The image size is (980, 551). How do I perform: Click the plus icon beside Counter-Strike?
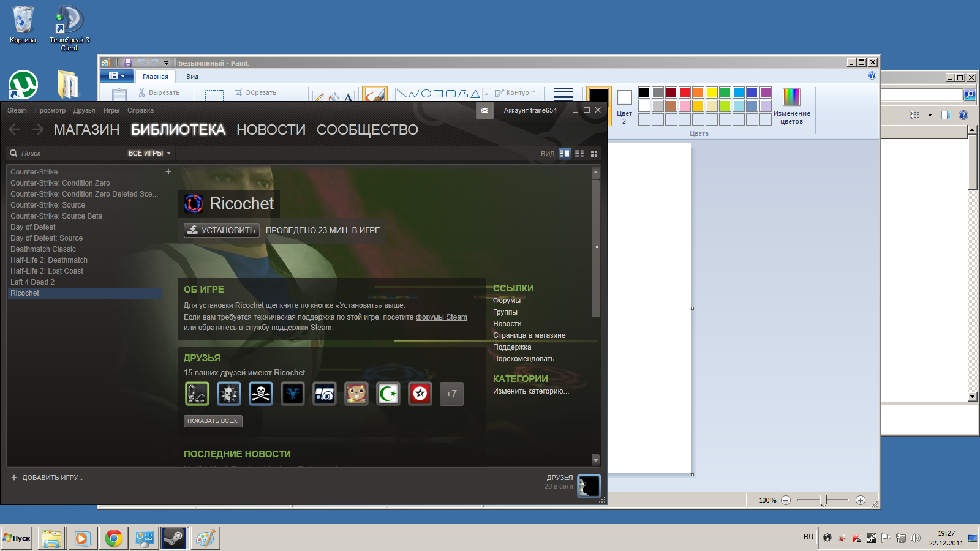[168, 172]
